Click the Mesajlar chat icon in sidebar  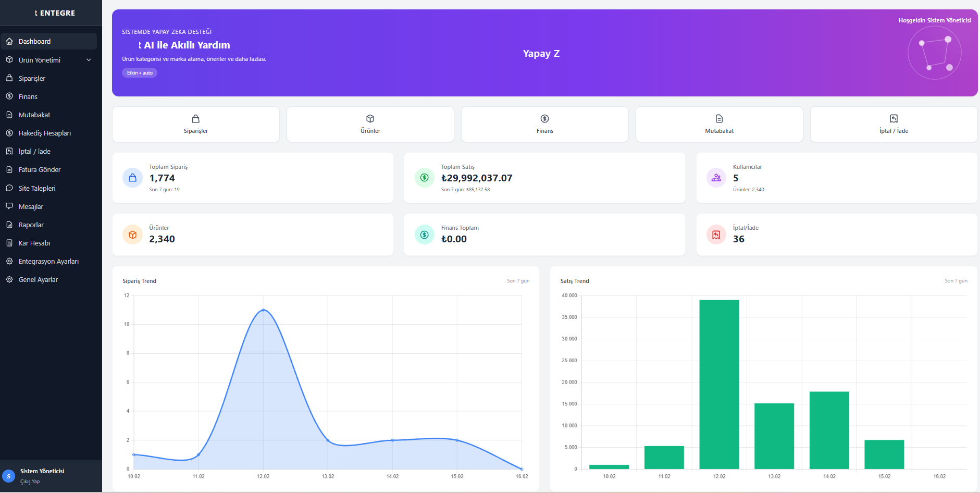point(9,206)
